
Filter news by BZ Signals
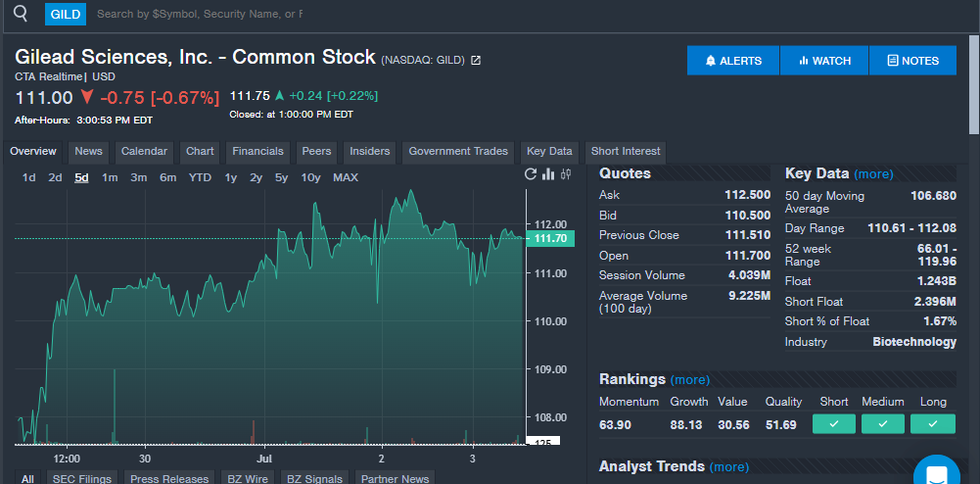314,479
